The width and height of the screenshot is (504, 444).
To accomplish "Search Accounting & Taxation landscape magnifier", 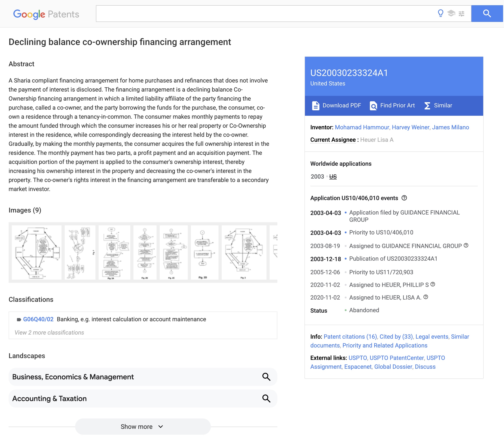I will [x=266, y=398].
